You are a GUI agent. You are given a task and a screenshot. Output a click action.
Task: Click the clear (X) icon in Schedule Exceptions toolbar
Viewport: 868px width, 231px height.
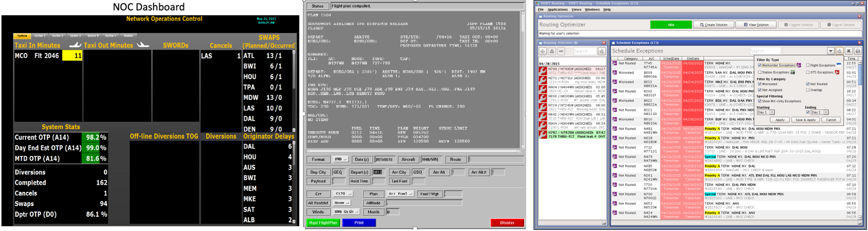849,51
